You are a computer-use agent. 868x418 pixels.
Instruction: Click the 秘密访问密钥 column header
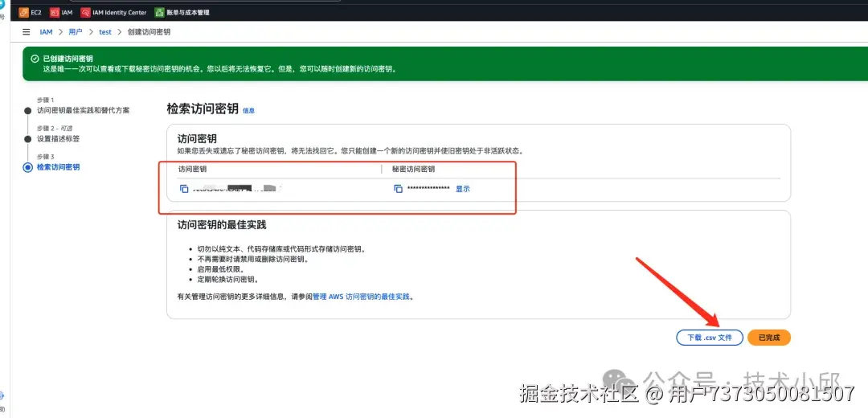414,170
